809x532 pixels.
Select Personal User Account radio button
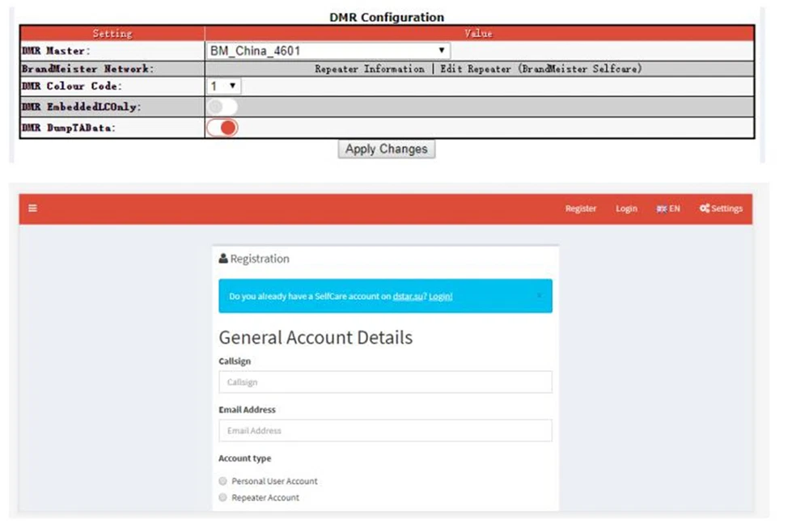(x=223, y=481)
